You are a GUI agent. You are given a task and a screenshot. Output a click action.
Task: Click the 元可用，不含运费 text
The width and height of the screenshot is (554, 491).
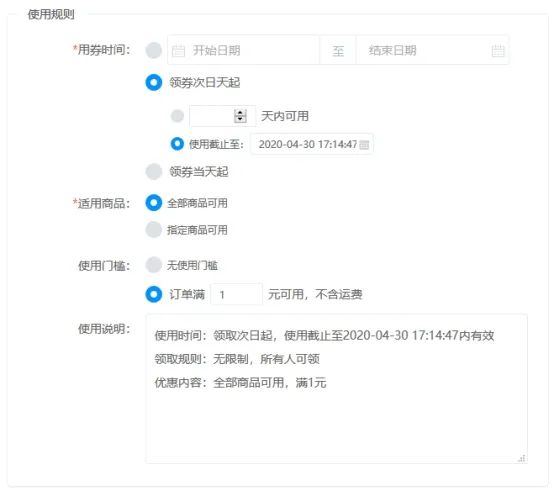pyautogui.click(x=315, y=294)
